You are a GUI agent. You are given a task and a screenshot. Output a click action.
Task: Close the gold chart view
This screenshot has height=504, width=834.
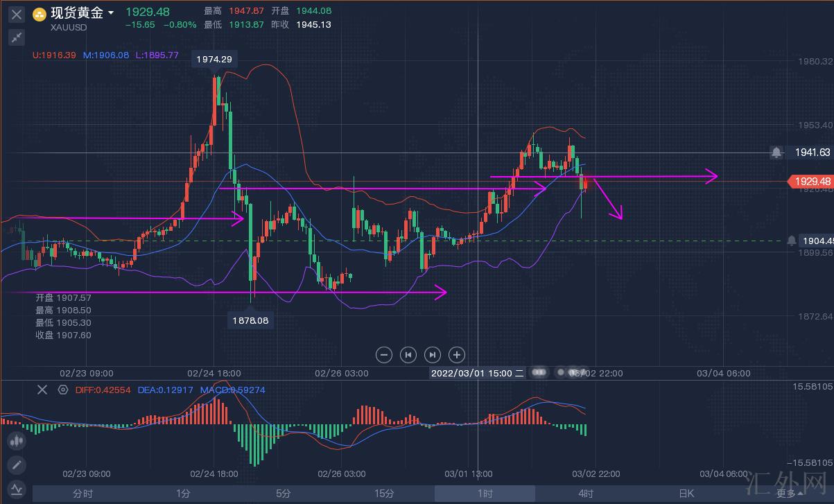tap(17, 14)
